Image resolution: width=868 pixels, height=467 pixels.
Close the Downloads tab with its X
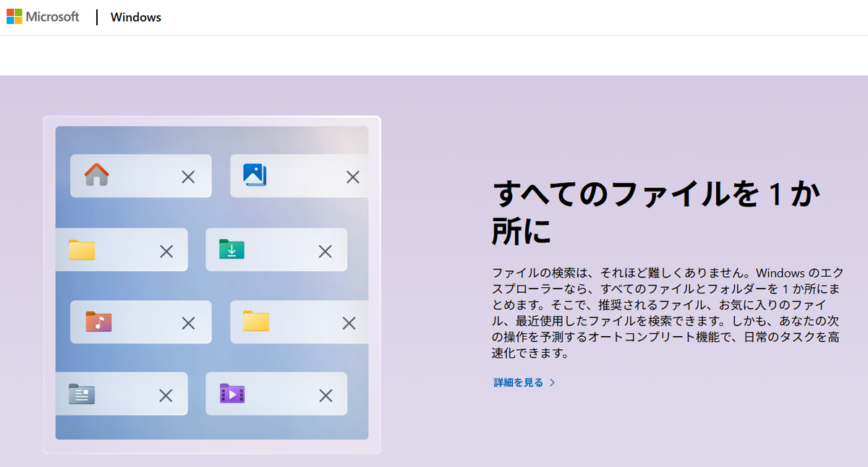[x=325, y=251]
